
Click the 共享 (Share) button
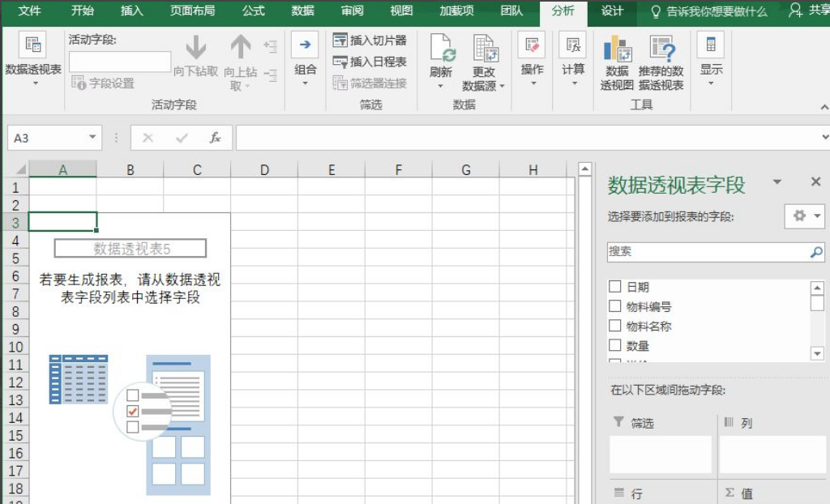coord(810,11)
